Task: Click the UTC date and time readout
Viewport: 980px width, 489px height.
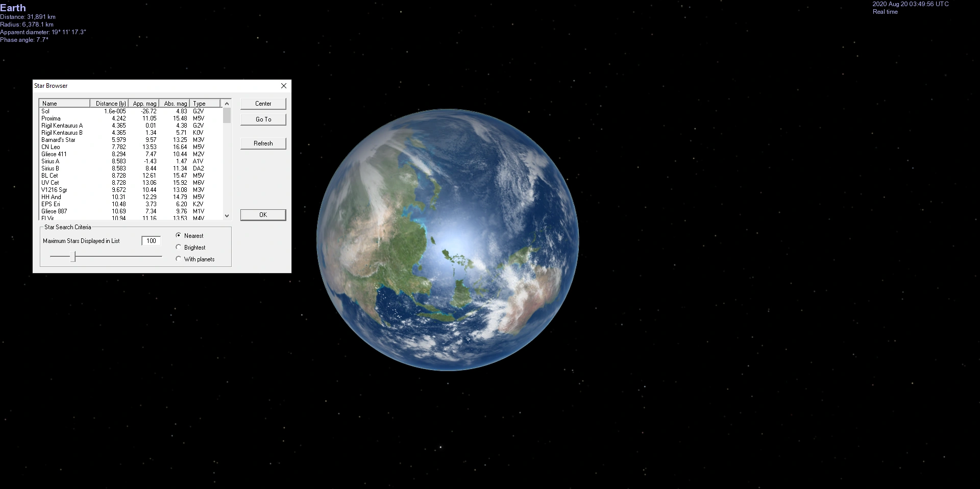Action: [x=911, y=4]
